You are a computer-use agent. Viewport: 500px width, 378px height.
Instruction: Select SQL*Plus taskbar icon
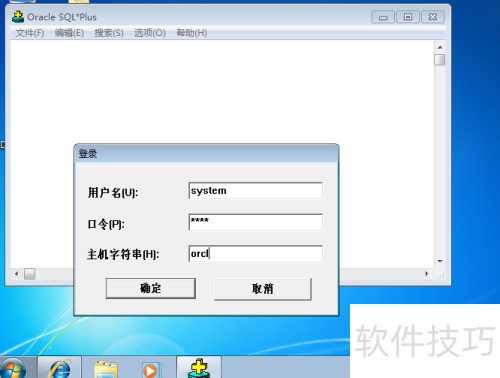coord(199,368)
